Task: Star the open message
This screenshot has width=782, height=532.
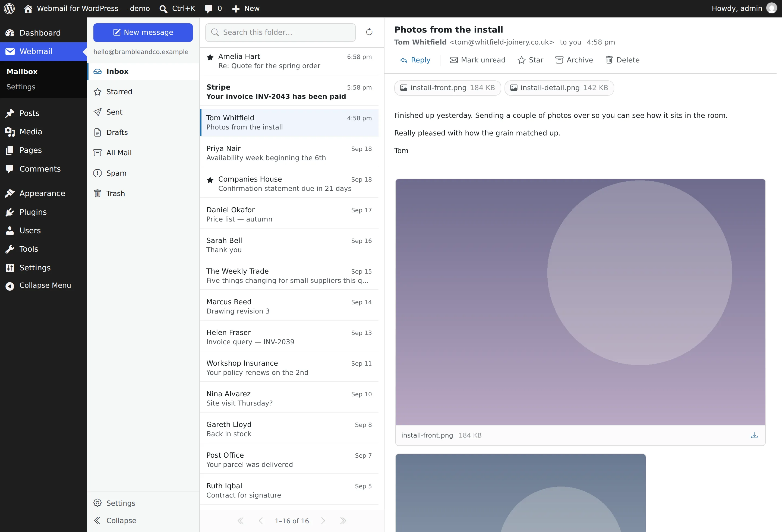Action: click(531, 60)
